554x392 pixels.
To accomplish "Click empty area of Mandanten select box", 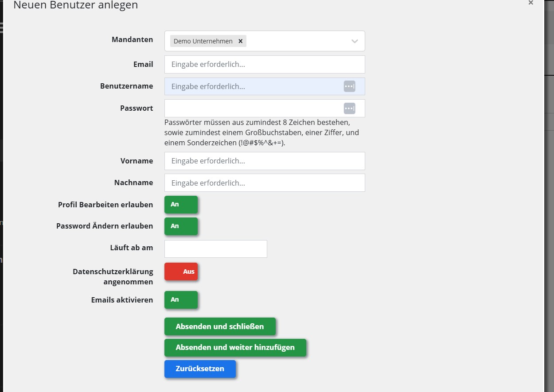I will pyautogui.click(x=297, y=41).
